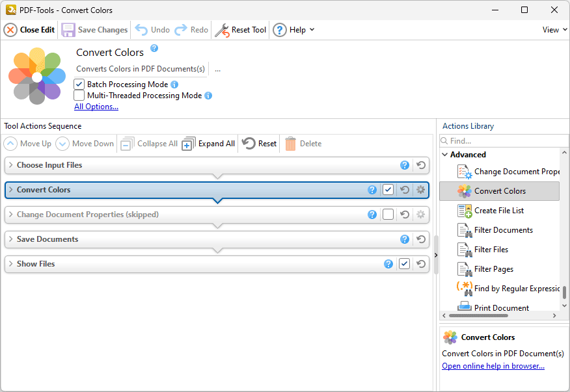This screenshot has height=392, width=570.
Task: Collapse Actions Library with splitter arrow
Action: click(x=436, y=255)
